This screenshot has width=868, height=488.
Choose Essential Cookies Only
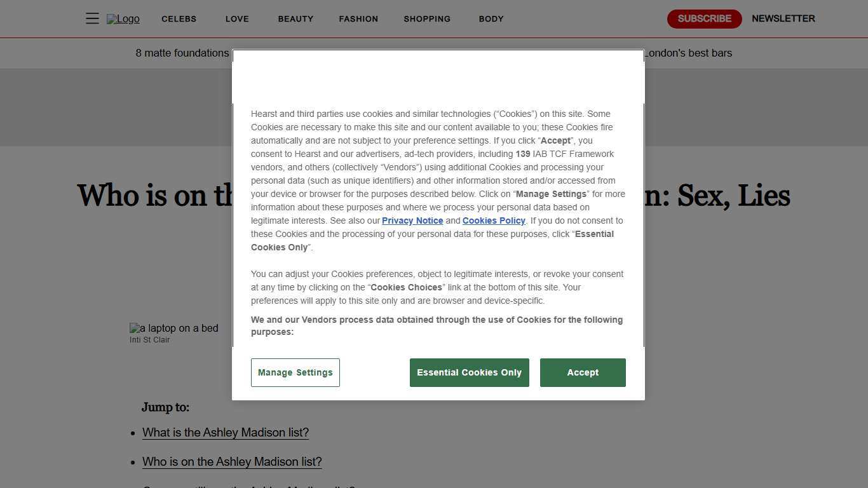(x=469, y=372)
